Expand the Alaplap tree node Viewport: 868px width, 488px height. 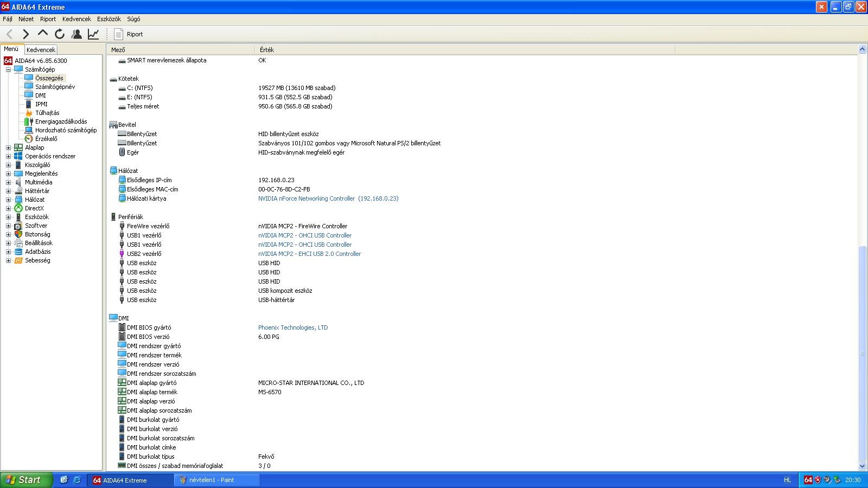coord(8,147)
